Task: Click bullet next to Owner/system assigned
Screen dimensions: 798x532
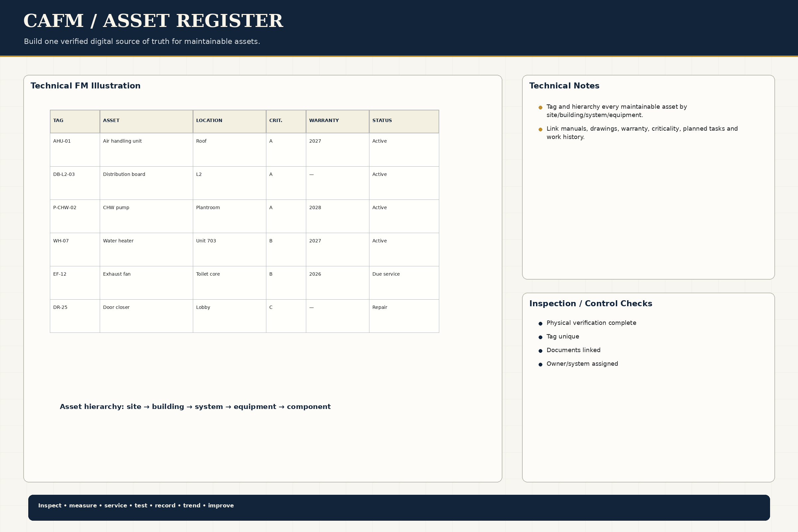Action: (541, 364)
